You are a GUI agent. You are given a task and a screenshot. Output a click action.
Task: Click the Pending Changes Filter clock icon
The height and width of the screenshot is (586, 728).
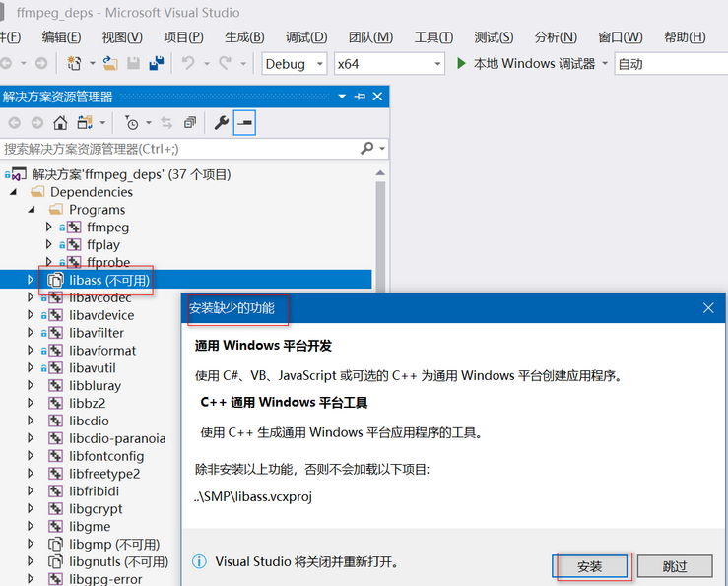[132, 123]
